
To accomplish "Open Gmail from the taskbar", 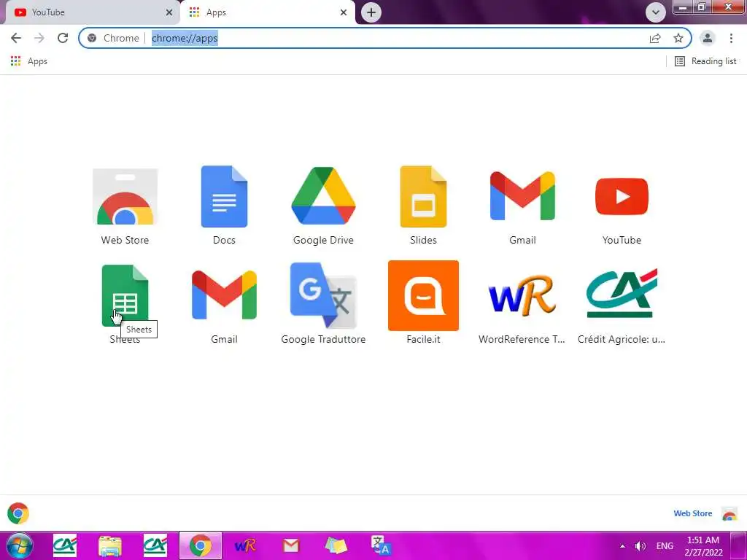I will (x=290, y=545).
